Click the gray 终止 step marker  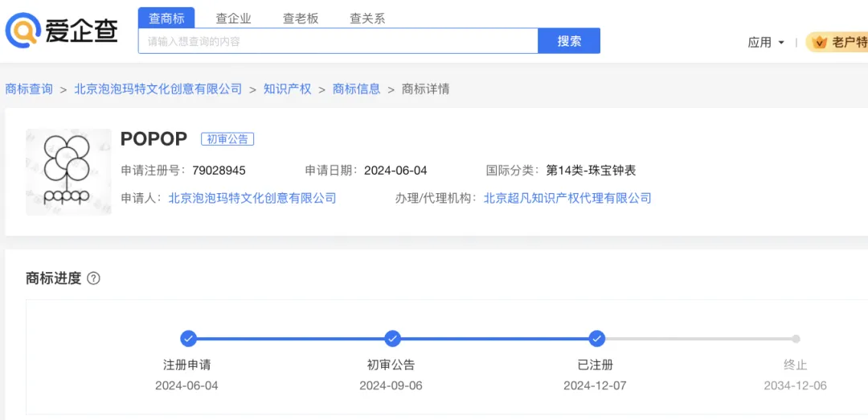click(x=796, y=339)
